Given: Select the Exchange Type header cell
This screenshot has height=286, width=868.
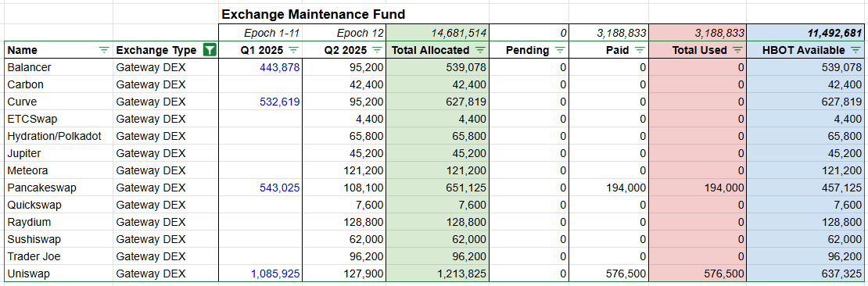Looking at the screenshot, I should (166, 50).
